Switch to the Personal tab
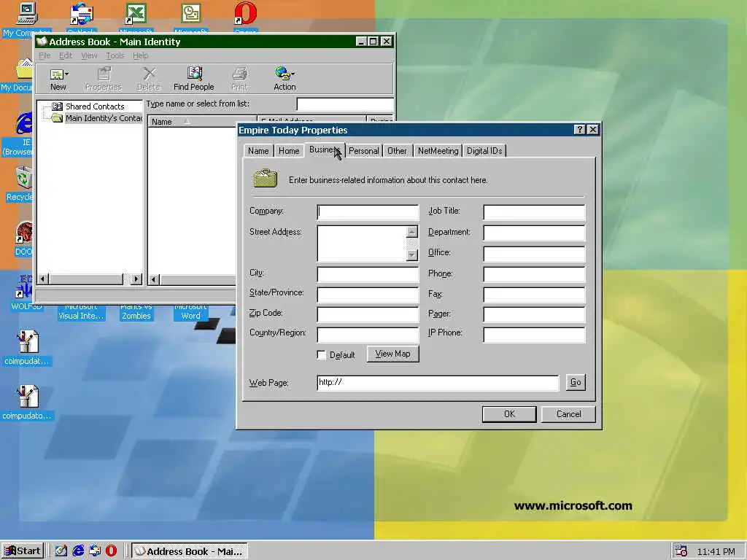The height and width of the screenshot is (560, 747). 363,151
